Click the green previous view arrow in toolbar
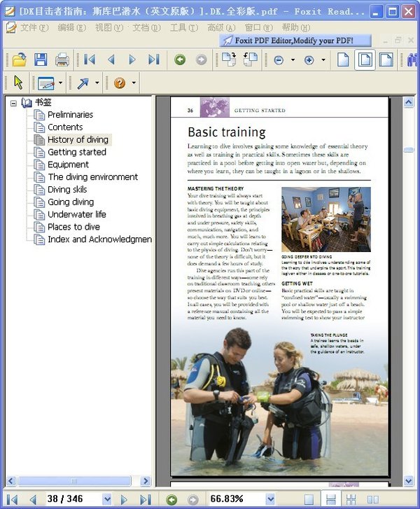Screen dimensions: 420x509 (x=180, y=60)
